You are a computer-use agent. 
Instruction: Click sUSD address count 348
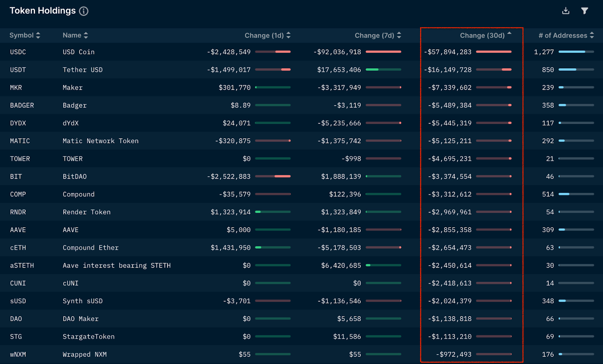point(548,301)
